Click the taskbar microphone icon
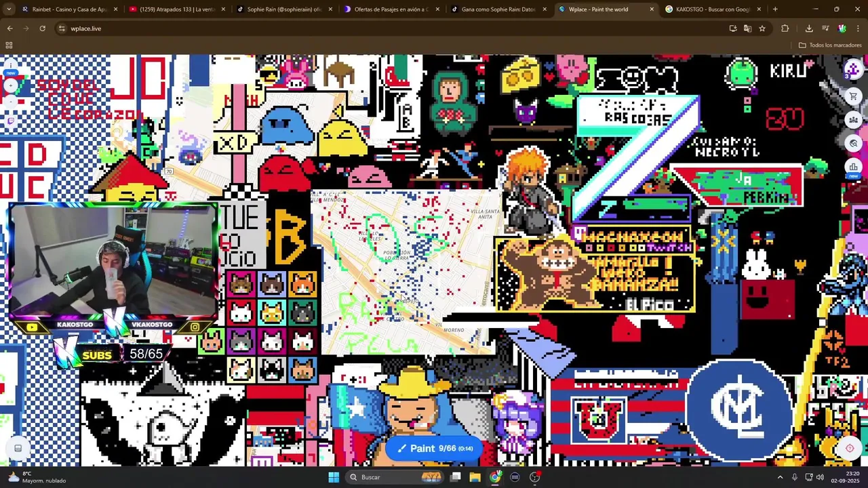 click(795, 477)
